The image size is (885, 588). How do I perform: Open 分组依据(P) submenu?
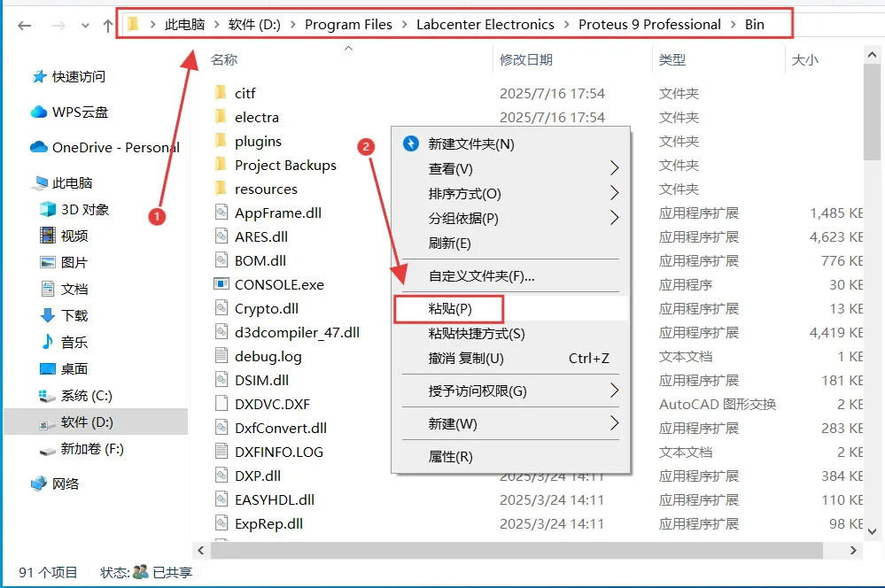[x=511, y=219]
